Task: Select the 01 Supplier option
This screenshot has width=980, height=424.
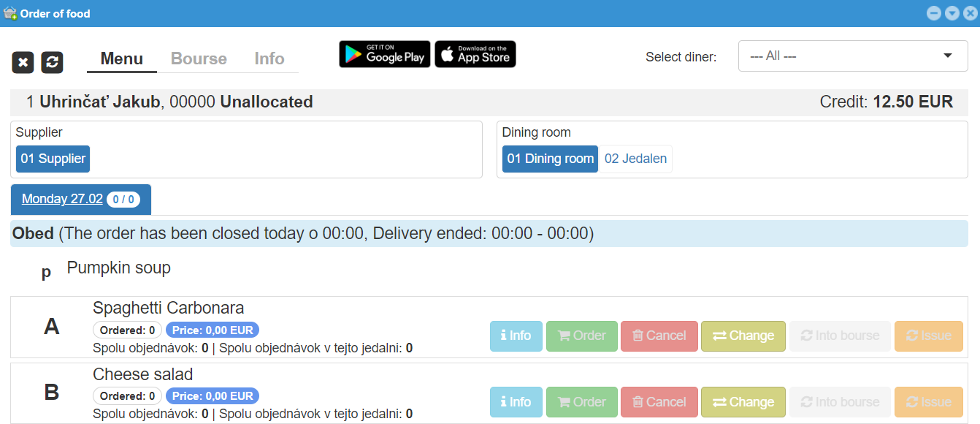Action: [x=53, y=159]
